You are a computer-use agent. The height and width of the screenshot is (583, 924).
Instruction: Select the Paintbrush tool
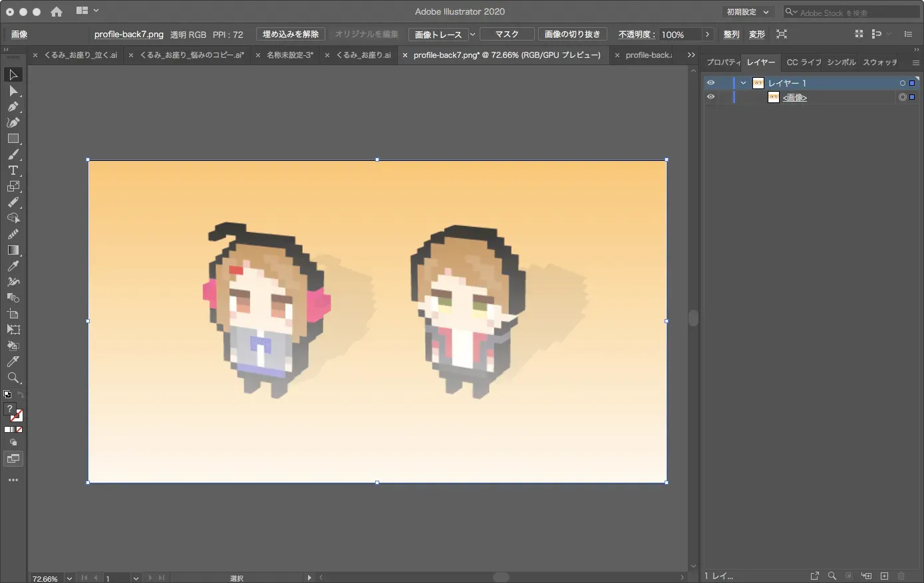pyautogui.click(x=13, y=154)
